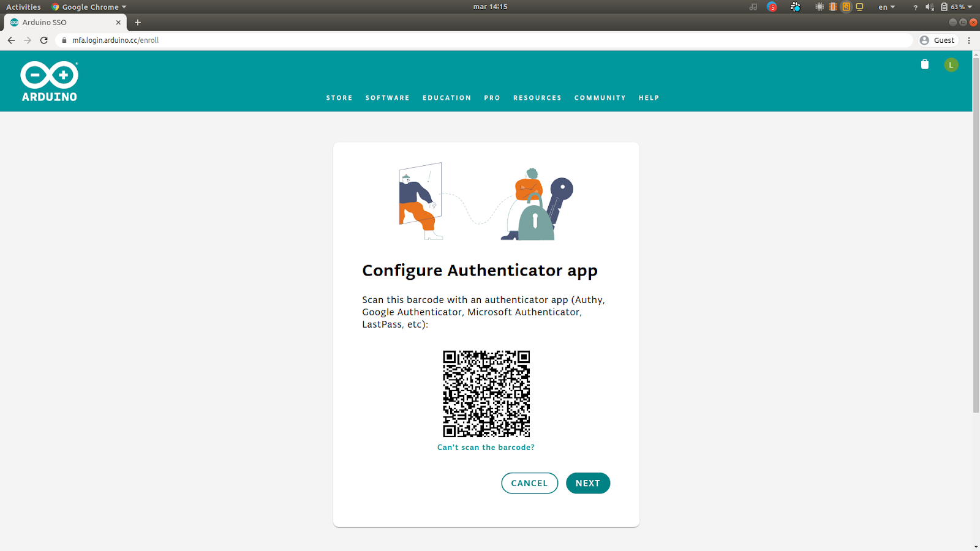
Task: Go back with the browser back arrow
Action: click(x=11, y=40)
